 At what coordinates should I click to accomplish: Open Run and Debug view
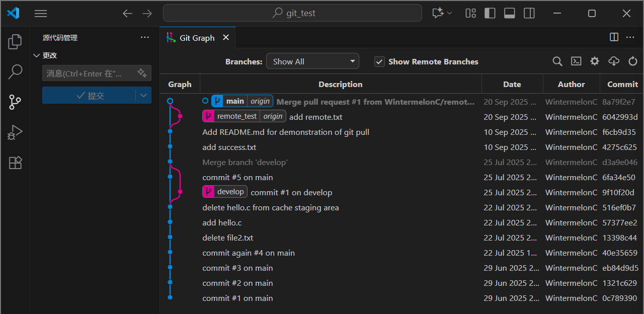pos(15,132)
